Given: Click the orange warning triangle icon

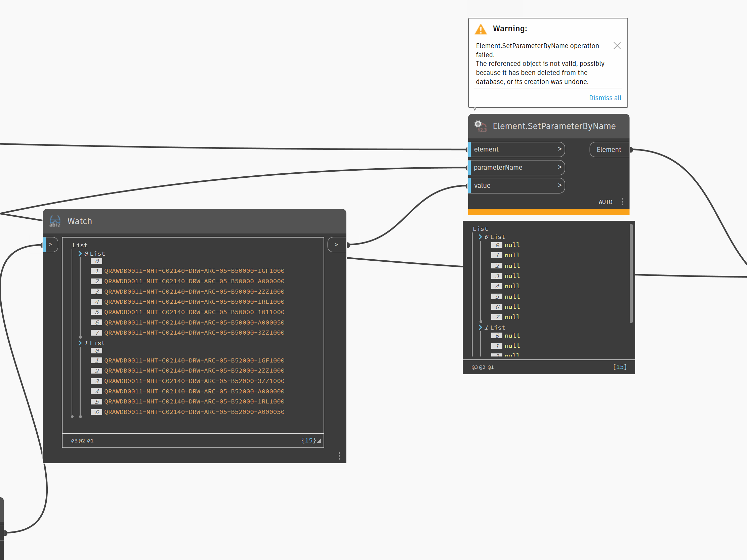Looking at the screenshot, I should [481, 29].
